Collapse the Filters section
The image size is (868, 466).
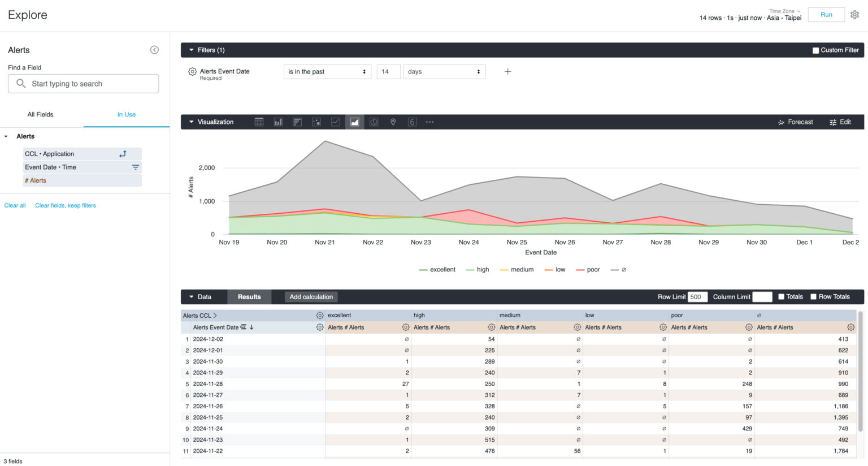click(x=192, y=50)
